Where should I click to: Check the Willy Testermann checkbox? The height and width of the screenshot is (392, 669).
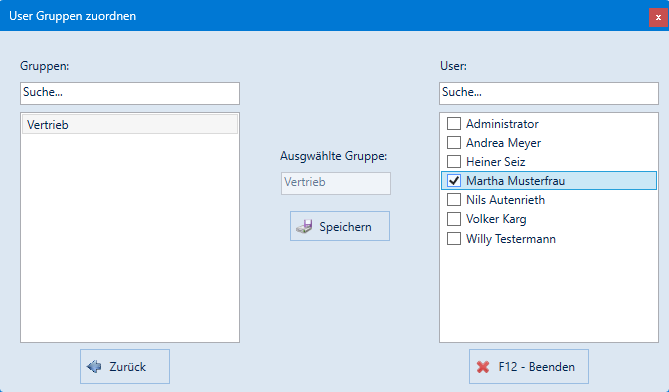[x=454, y=238]
